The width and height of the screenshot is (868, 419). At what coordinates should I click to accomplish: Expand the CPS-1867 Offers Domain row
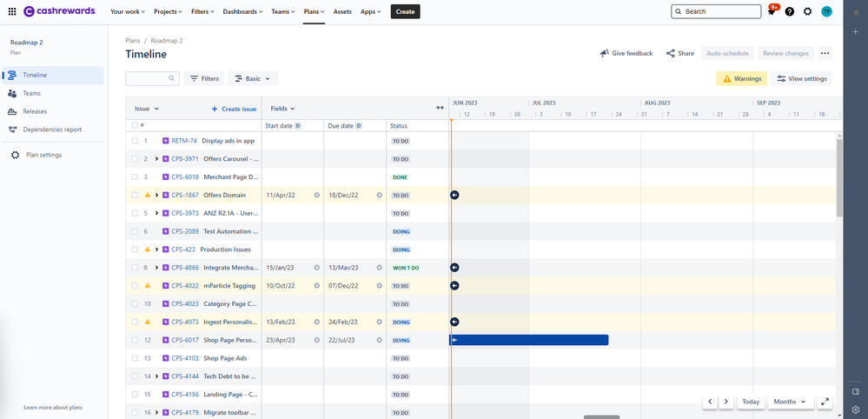pyautogui.click(x=156, y=195)
